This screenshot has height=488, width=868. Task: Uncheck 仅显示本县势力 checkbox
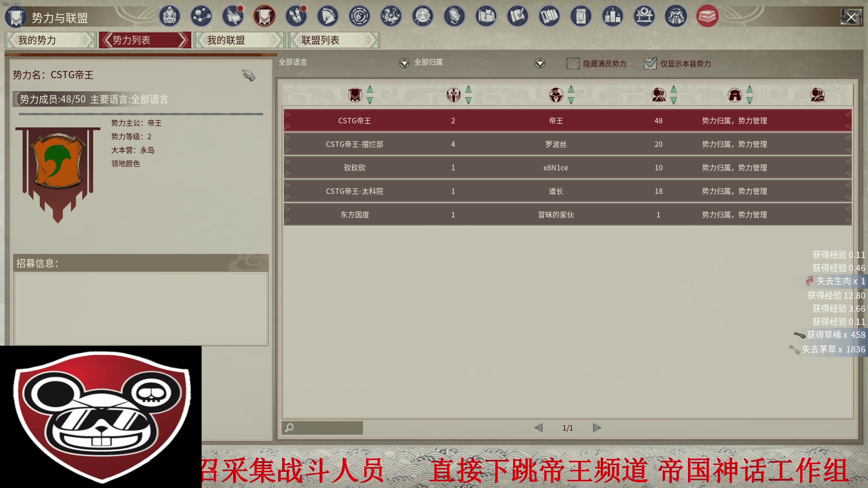650,64
